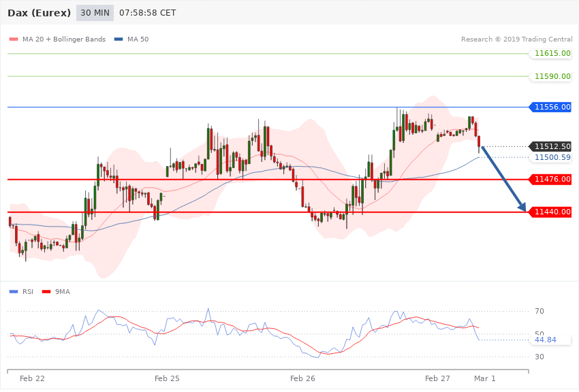579x392 pixels.
Task: Select the 11590.00 resistance price label
Action: point(550,76)
